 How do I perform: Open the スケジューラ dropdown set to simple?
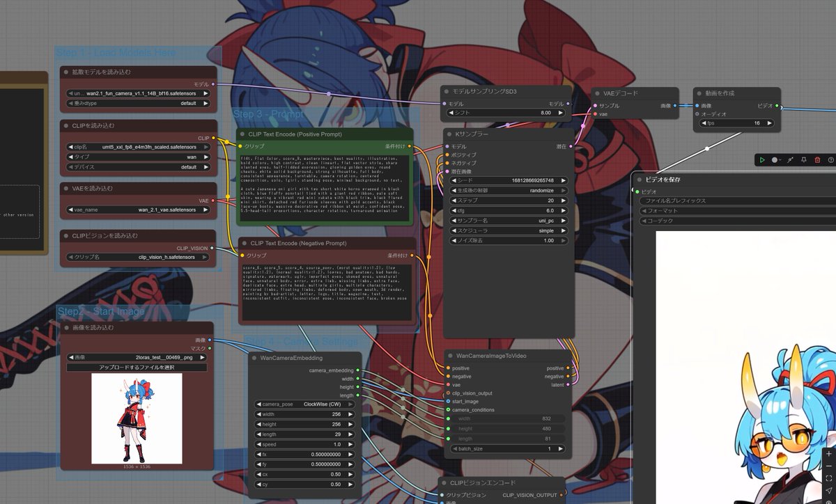pos(508,230)
